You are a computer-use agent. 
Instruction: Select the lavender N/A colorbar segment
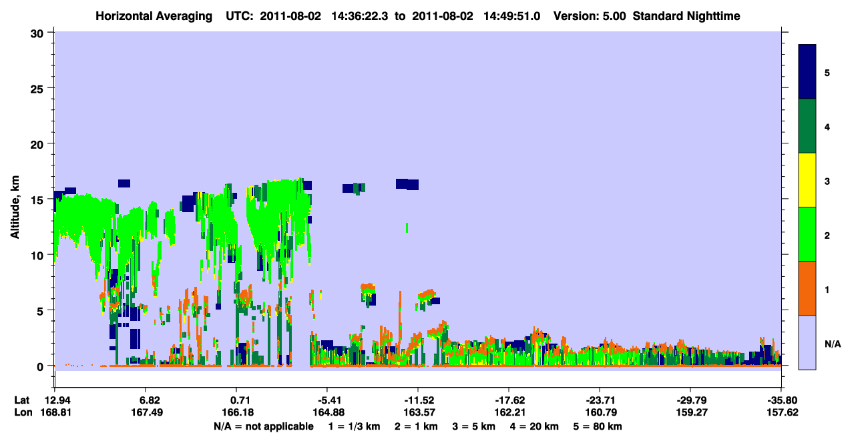click(807, 342)
